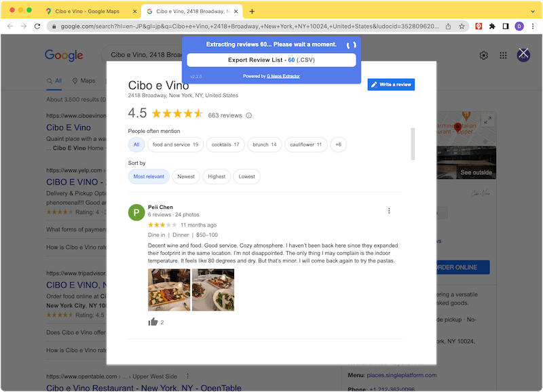Open the Cibo E Vino search result link

[x=69, y=128]
